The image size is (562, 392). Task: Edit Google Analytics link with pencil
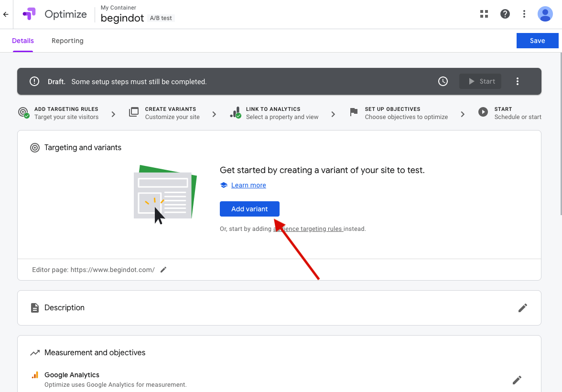(x=517, y=380)
